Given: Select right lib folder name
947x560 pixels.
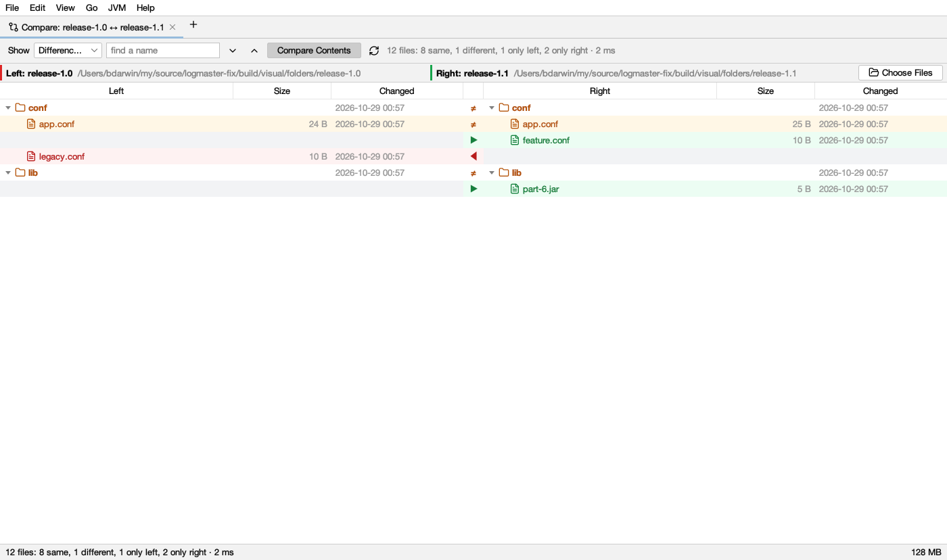Looking at the screenshot, I should 517,172.
